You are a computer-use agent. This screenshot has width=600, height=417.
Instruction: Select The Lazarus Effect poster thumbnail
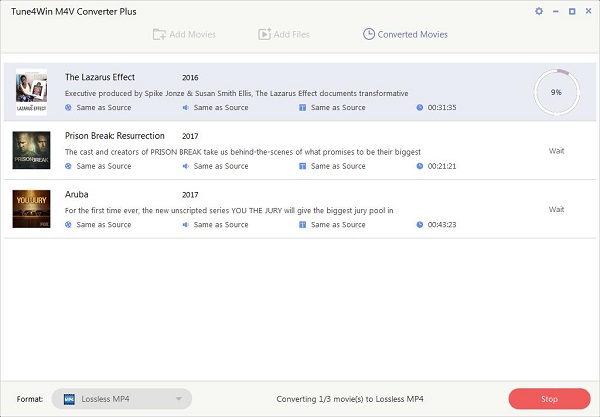(x=31, y=92)
